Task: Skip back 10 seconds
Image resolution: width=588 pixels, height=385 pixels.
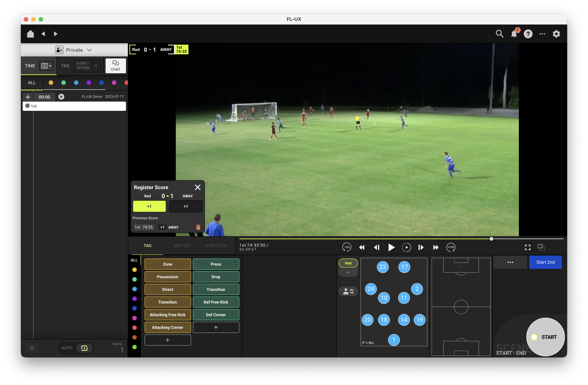Action: [x=347, y=247]
